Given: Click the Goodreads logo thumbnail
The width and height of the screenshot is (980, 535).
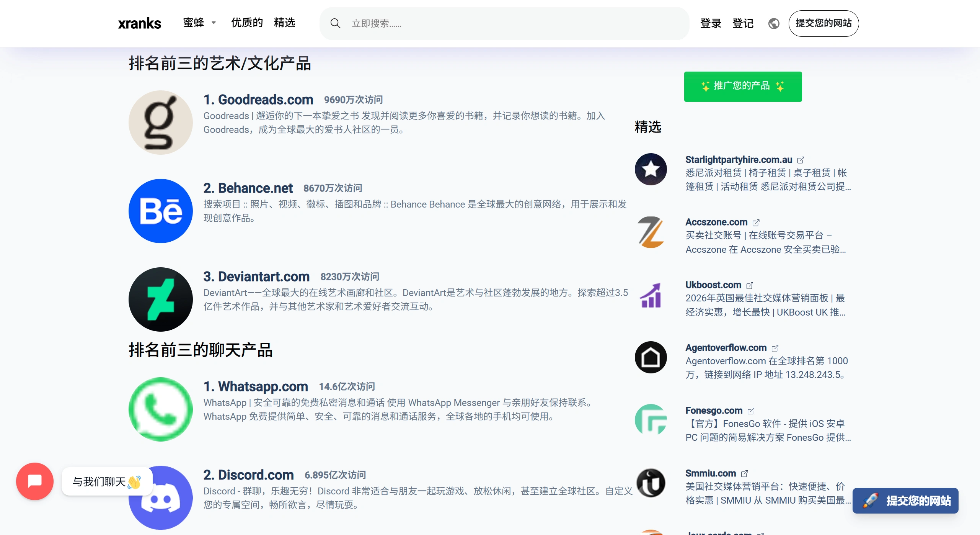Looking at the screenshot, I should [x=161, y=123].
